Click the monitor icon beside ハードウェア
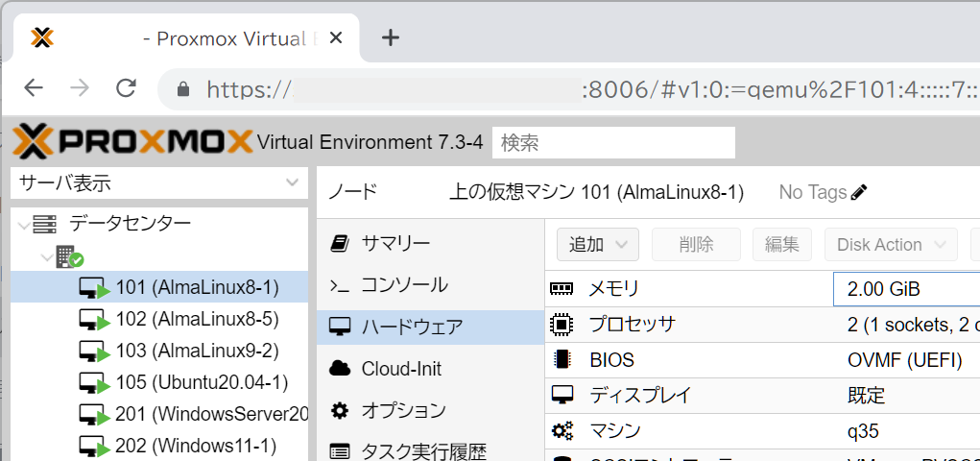 click(340, 328)
